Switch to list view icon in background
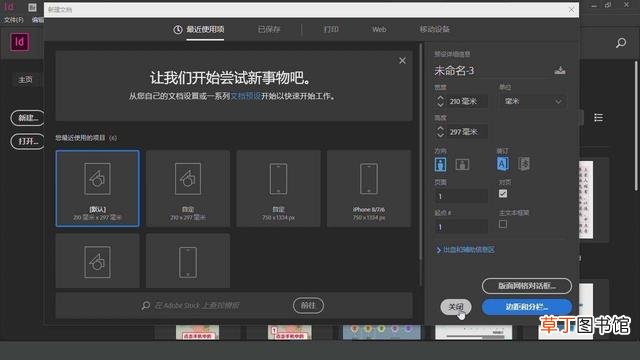Image resolution: width=640 pixels, height=360 pixels. coord(598,118)
